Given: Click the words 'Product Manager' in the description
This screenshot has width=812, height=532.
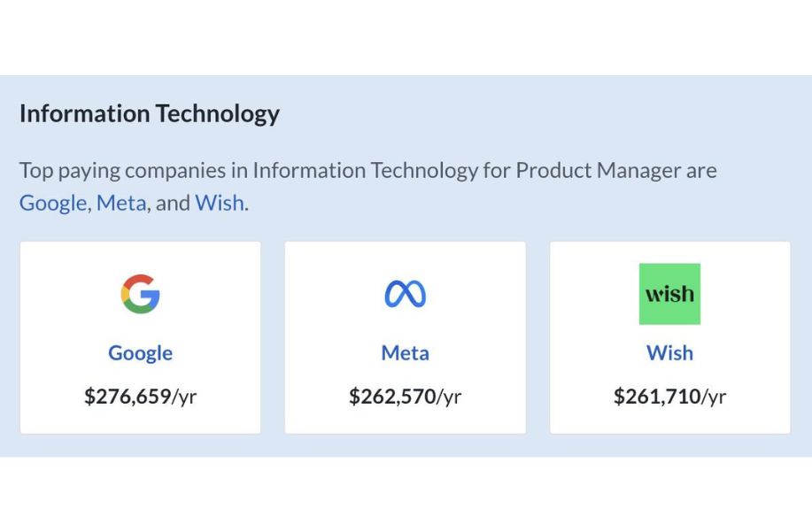Looking at the screenshot, I should pyautogui.click(x=598, y=170).
